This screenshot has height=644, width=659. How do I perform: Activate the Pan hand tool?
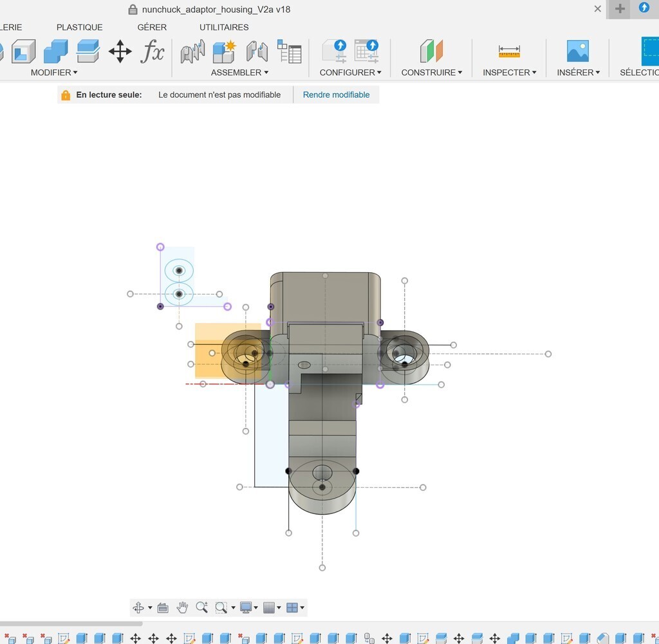tap(182, 607)
